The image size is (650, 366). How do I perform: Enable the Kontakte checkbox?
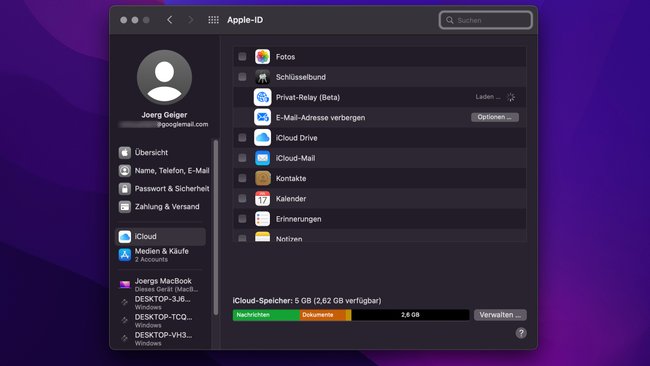(x=243, y=178)
